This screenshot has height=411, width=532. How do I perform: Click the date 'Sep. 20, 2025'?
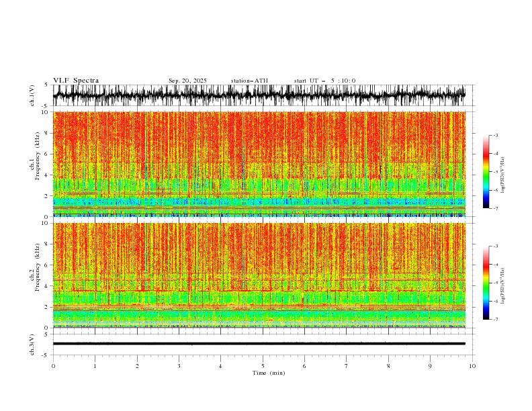tap(187, 81)
